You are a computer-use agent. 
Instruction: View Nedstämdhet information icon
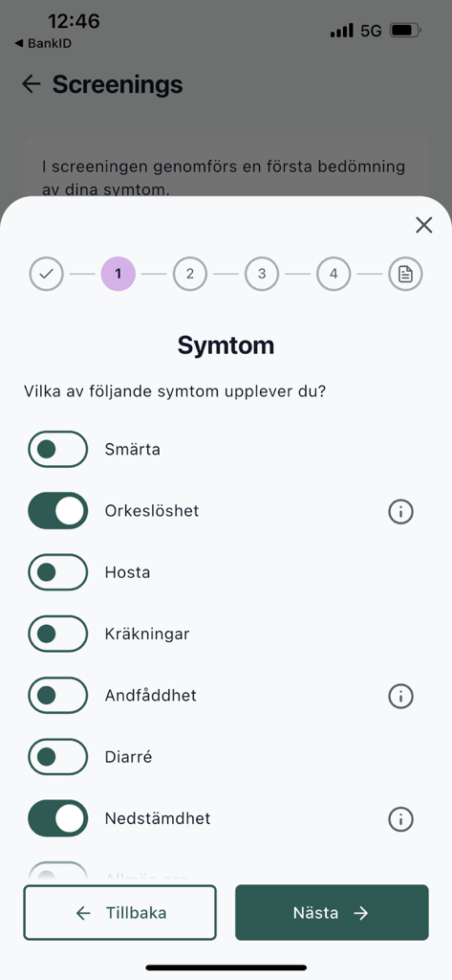400,819
